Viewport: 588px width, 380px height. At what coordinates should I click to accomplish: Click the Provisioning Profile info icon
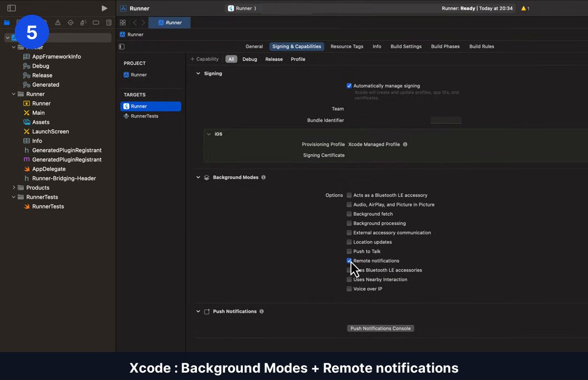(x=405, y=145)
